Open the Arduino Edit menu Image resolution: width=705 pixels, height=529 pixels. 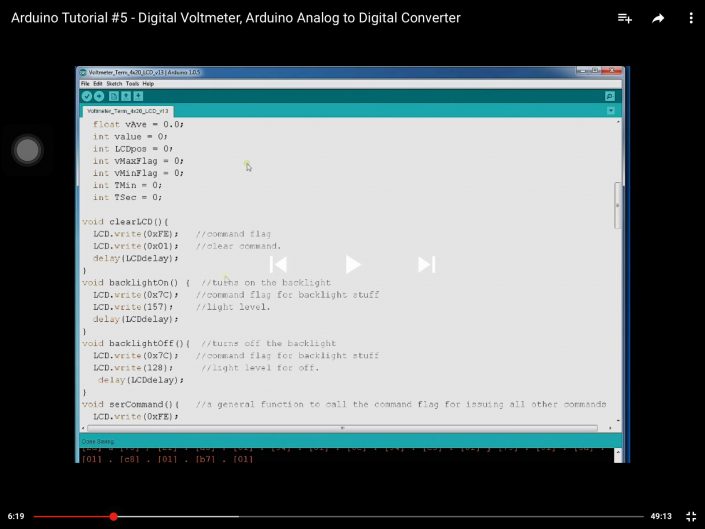98,84
